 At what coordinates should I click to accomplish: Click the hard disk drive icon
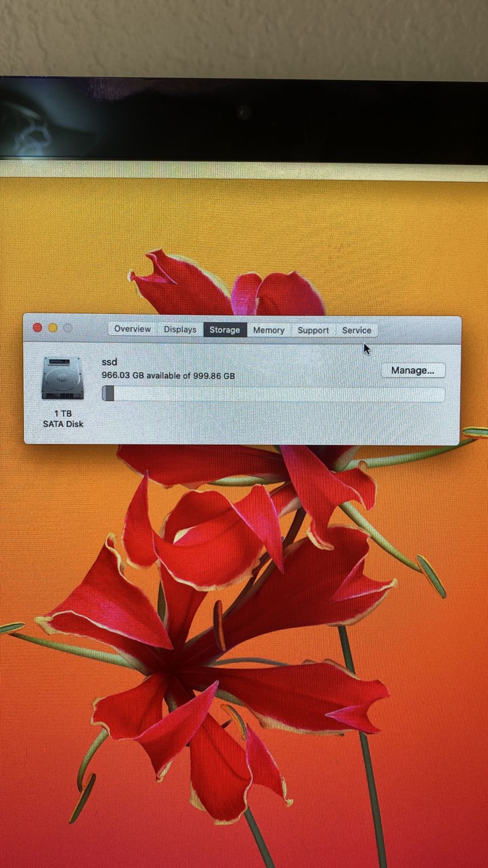(x=63, y=378)
